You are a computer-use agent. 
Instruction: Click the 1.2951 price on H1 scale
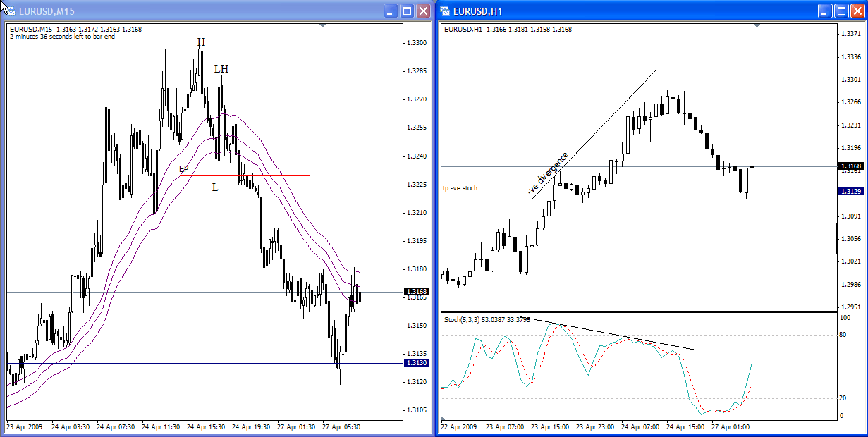point(851,307)
